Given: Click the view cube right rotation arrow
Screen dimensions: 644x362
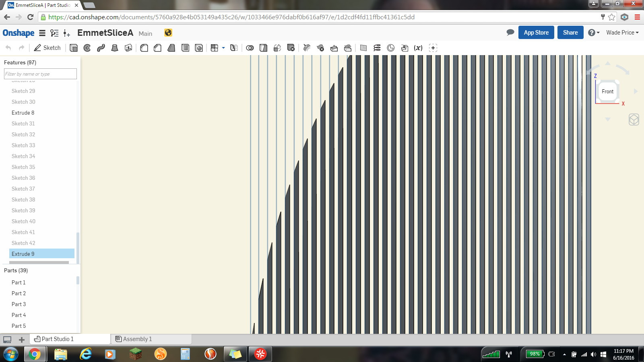Looking at the screenshot, I should pyautogui.click(x=636, y=91).
